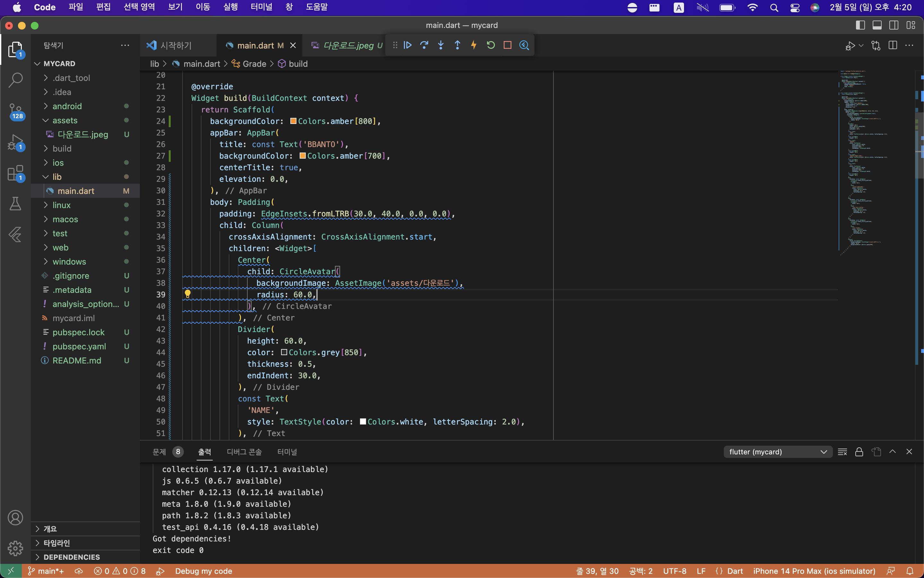The height and width of the screenshot is (578, 924).
Task: Open the Search view in activity bar
Action: coord(15,80)
